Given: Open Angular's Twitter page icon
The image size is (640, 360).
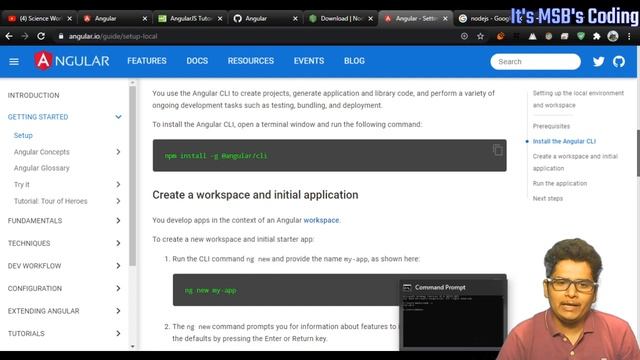Looking at the screenshot, I should pos(598,62).
